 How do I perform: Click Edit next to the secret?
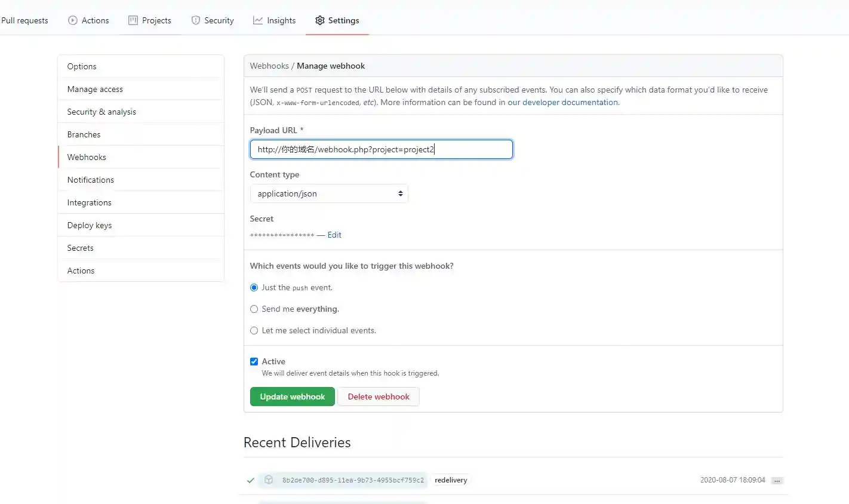[x=334, y=235]
